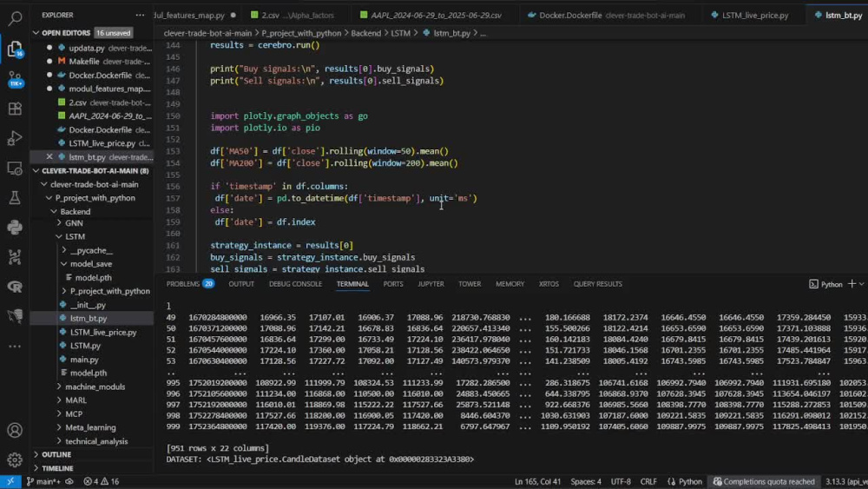Click LSTM breadcrumb in editor path
Image resolution: width=868 pixels, height=489 pixels.
[x=401, y=33]
